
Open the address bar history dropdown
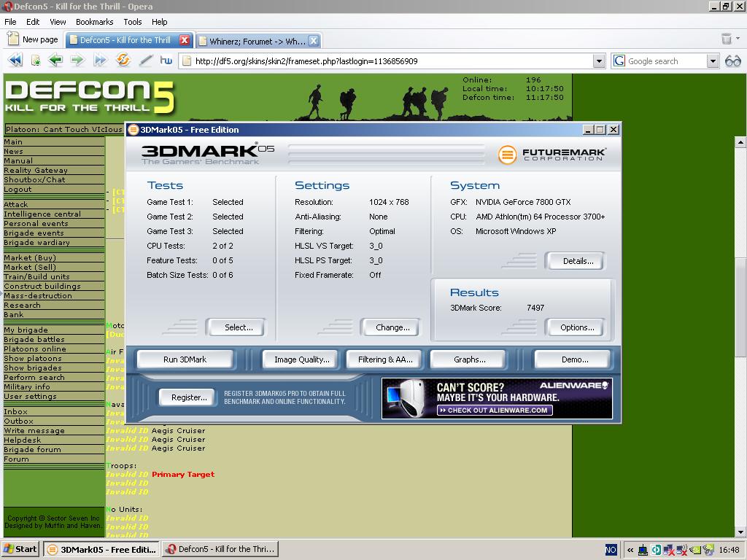[x=599, y=61]
